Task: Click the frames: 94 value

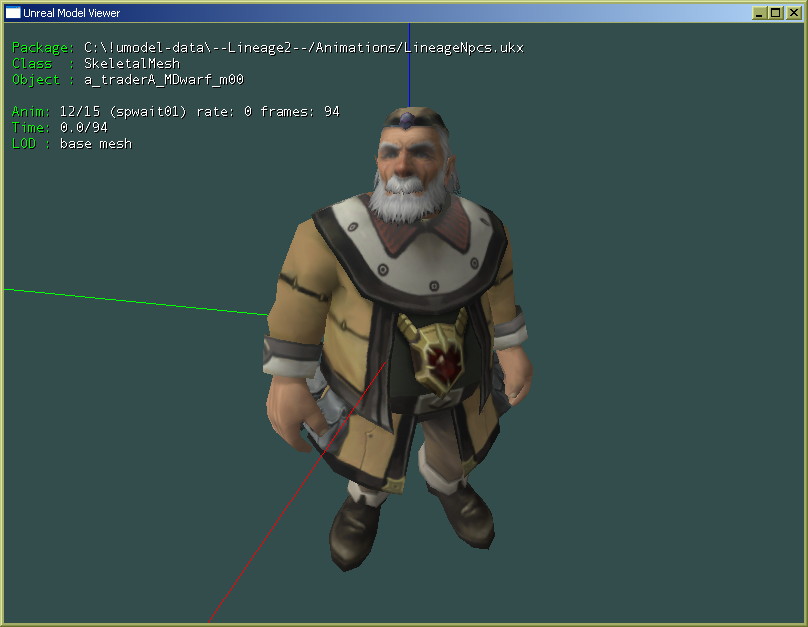Action: [300, 112]
